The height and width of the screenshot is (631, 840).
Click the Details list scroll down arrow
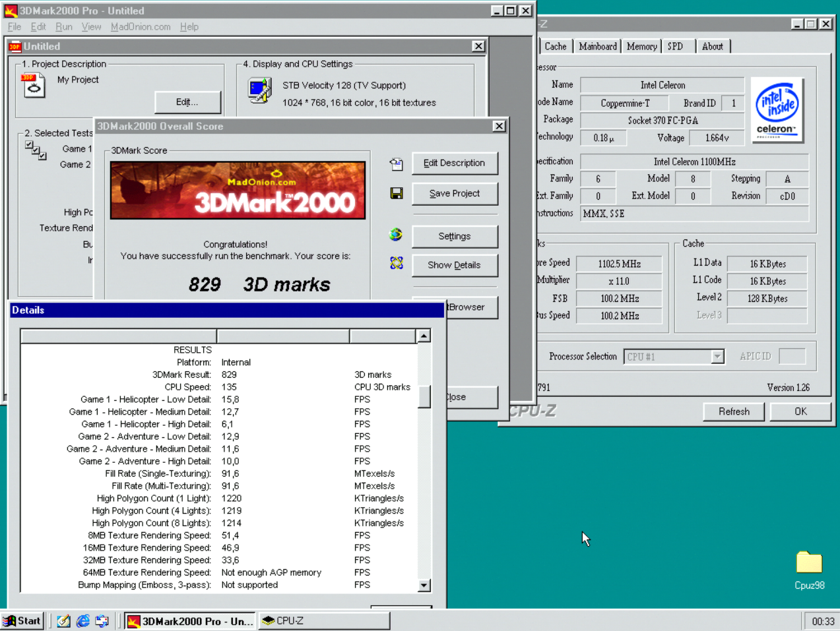pyautogui.click(x=424, y=585)
